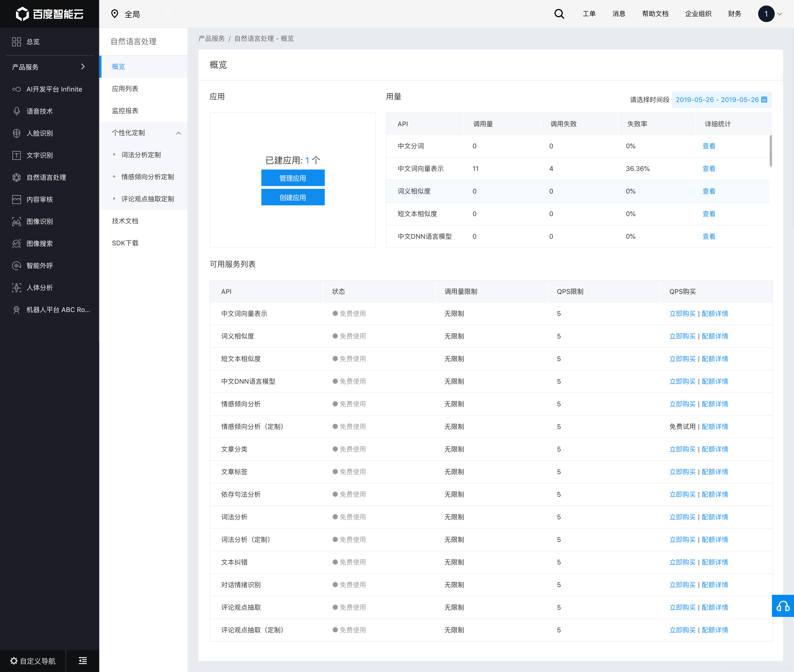794x672 pixels.
Task: Click the 创建应用 button
Action: coord(293,197)
